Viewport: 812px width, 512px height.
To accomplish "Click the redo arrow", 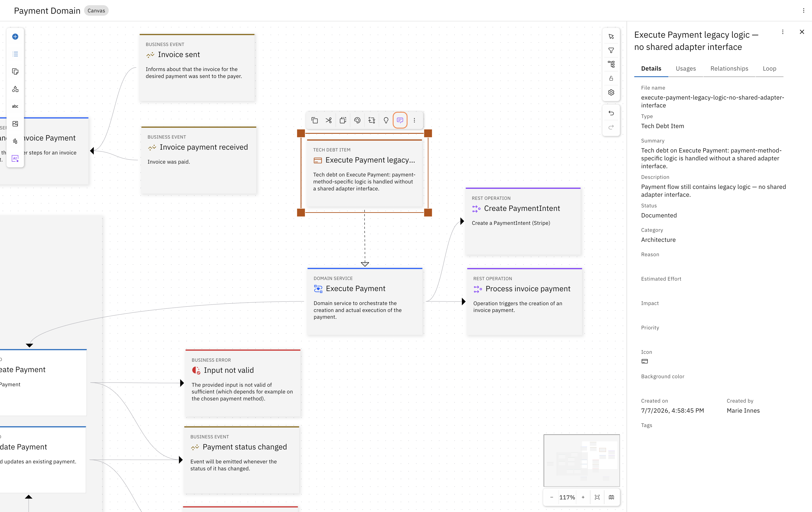I will click(611, 127).
